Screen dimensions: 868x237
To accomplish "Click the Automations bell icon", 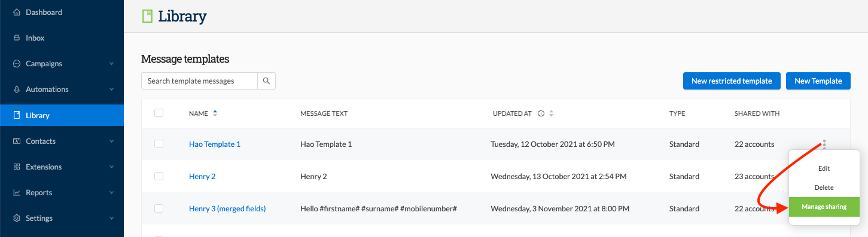I will point(17,90).
